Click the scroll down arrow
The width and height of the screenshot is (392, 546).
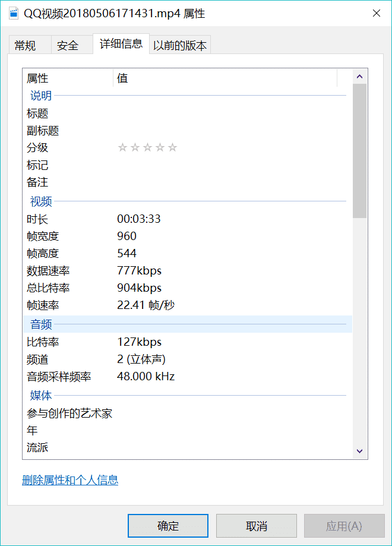pyautogui.click(x=359, y=451)
